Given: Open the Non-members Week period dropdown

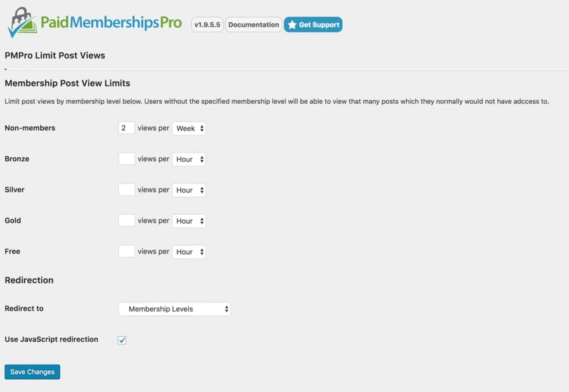Looking at the screenshot, I should pyautogui.click(x=189, y=128).
